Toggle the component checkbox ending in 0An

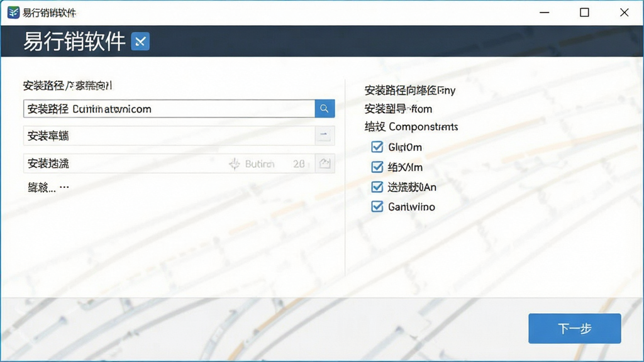point(377,187)
